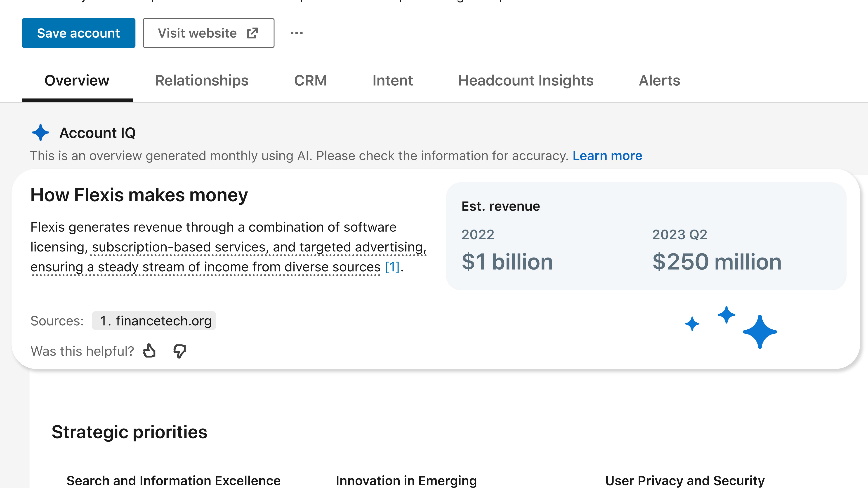Open the Learn more link
868x488 pixels.
[x=607, y=156]
